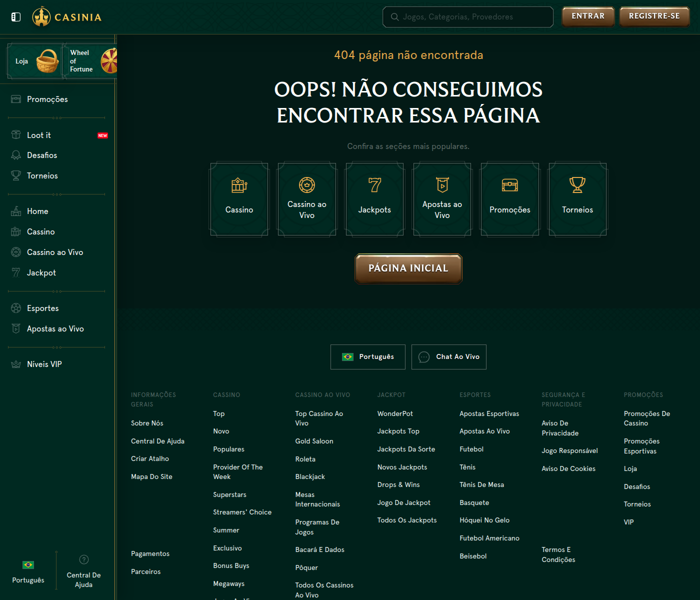Open the Futebol footer link

pyautogui.click(x=471, y=449)
